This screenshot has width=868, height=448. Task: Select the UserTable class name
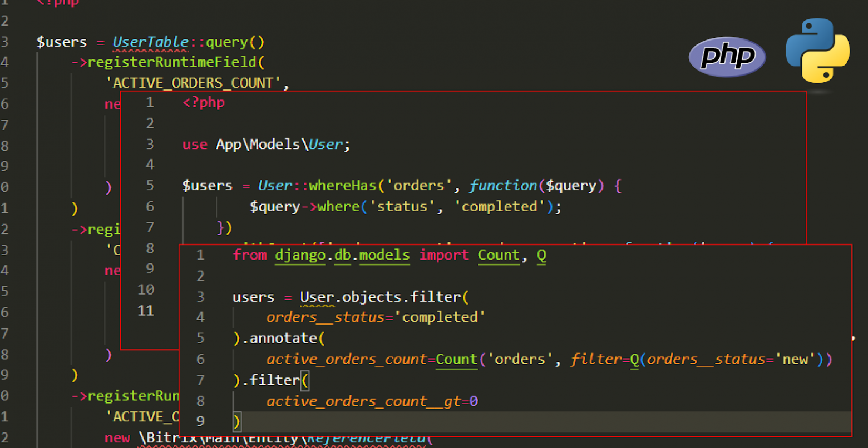pos(150,42)
